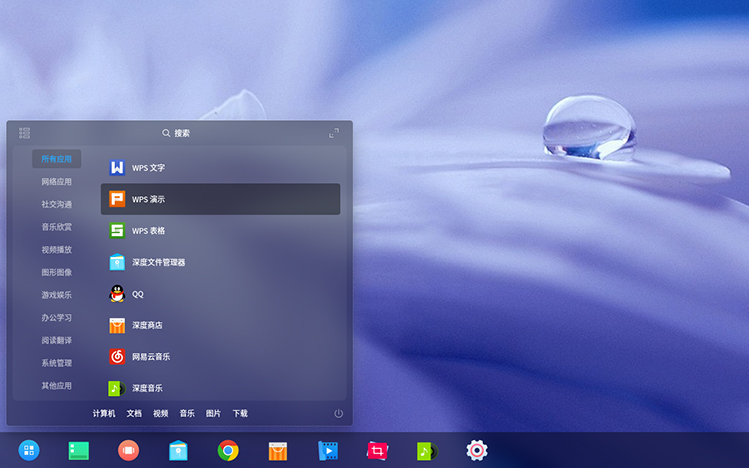The width and height of the screenshot is (749, 468).
Task: Click the power icon in the launcher
Action: tap(338, 413)
